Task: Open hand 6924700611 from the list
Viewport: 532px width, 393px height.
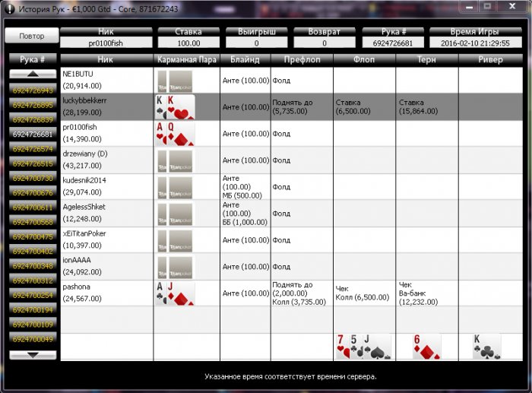Action: click(x=33, y=207)
